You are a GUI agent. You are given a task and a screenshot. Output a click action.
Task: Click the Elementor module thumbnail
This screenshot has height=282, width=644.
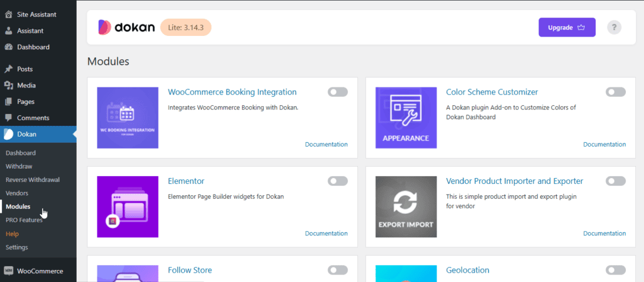point(128,206)
